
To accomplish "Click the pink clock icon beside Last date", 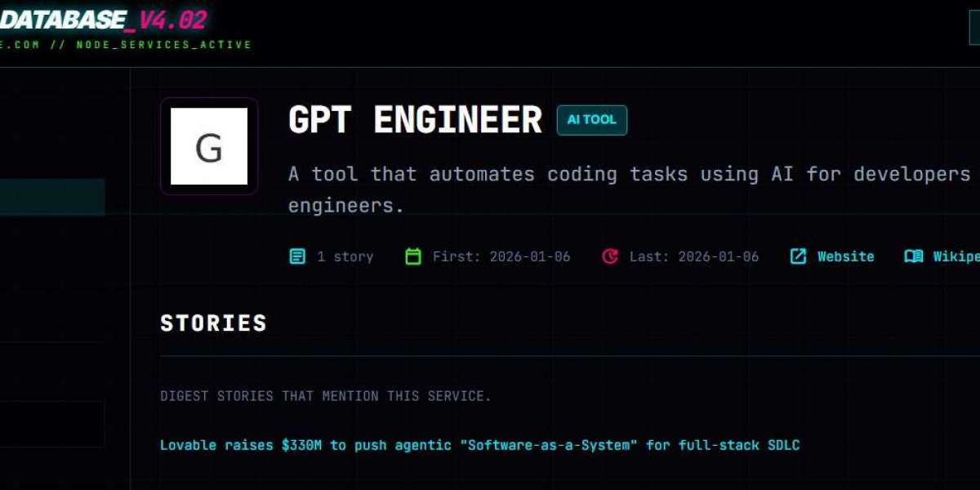I will pyautogui.click(x=610, y=256).
